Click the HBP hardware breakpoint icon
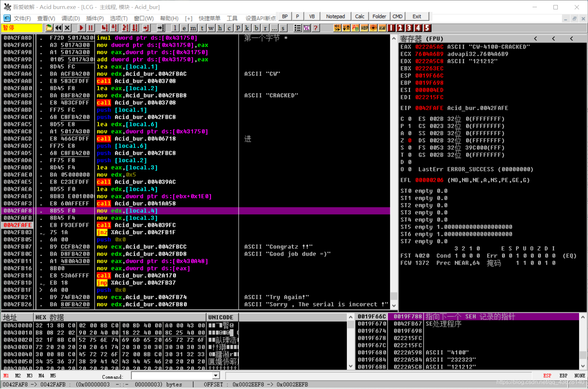The width and height of the screenshot is (588, 389). pyautogui.click(x=364, y=28)
